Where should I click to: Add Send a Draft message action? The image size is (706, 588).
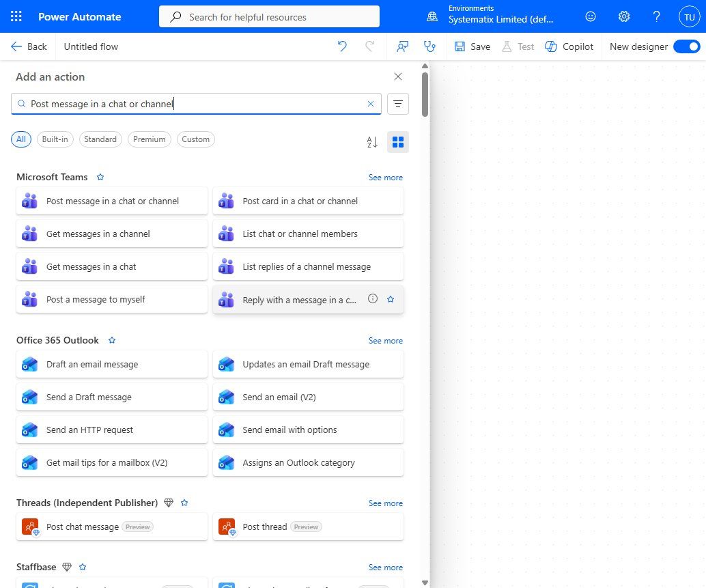point(112,397)
